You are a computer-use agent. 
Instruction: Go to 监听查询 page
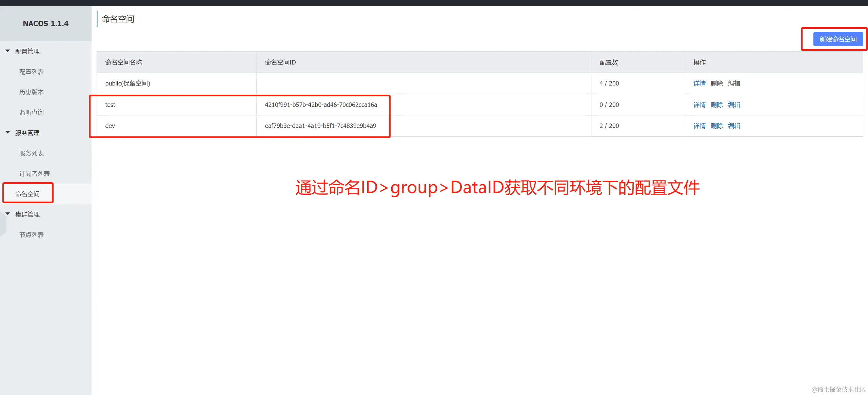[x=31, y=112]
